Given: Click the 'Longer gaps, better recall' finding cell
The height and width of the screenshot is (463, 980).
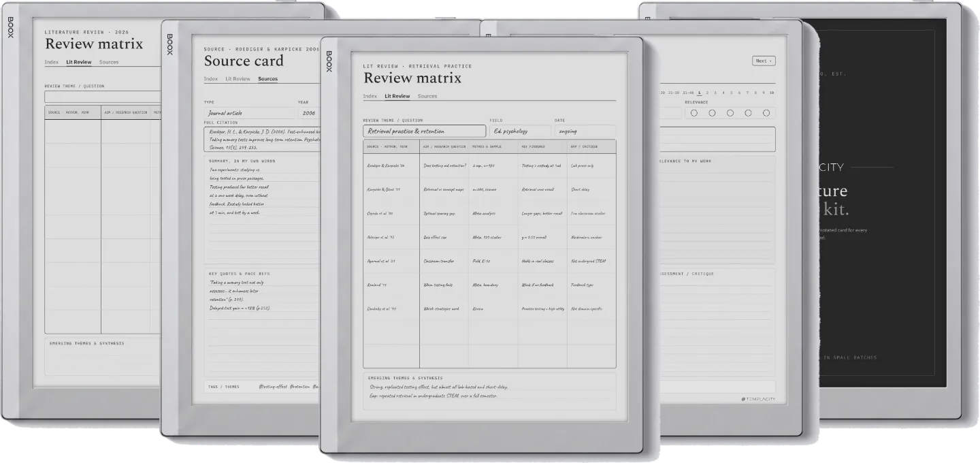Looking at the screenshot, I should (542, 213).
